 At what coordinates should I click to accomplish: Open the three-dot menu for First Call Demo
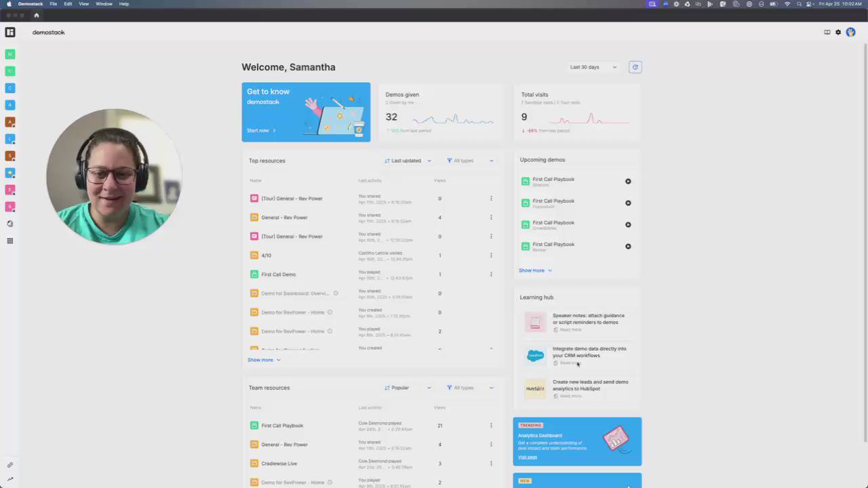coord(491,274)
